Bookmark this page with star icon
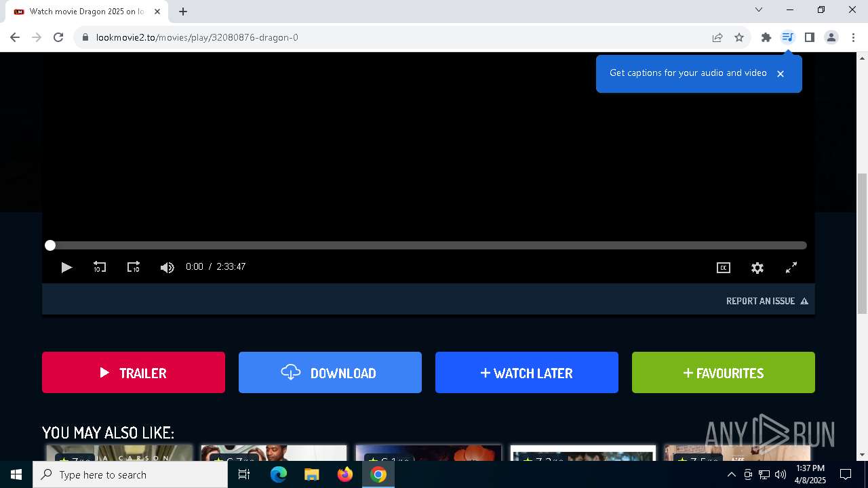The width and height of the screenshot is (868, 488). (739, 37)
